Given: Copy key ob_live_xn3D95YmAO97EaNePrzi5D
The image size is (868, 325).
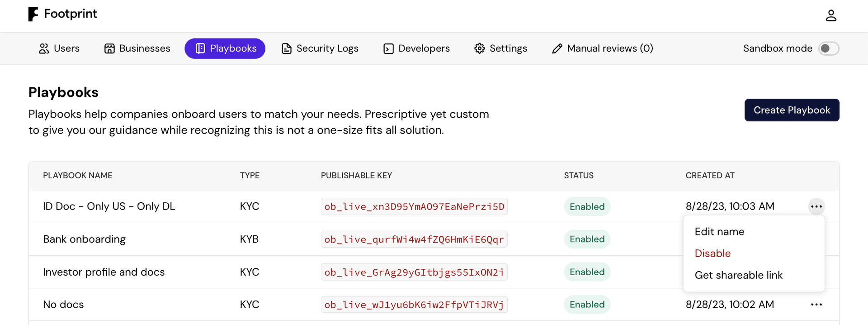Looking at the screenshot, I should click(x=414, y=206).
